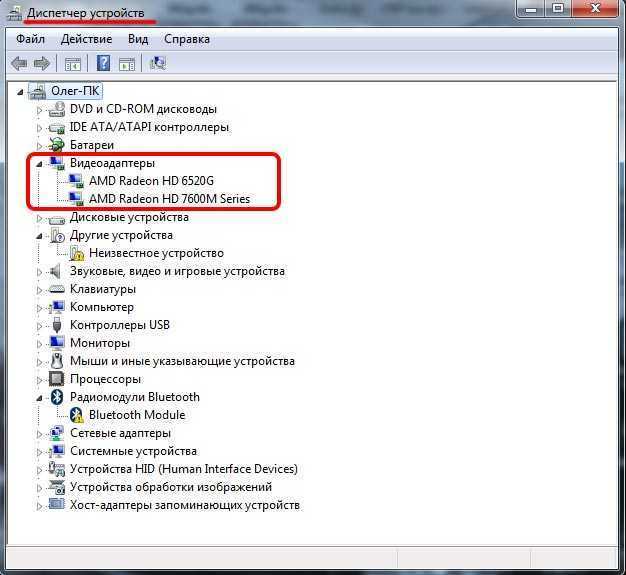The image size is (626, 575).
Task: Select the Олег-ПК computer icon
Action: [38, 91]
